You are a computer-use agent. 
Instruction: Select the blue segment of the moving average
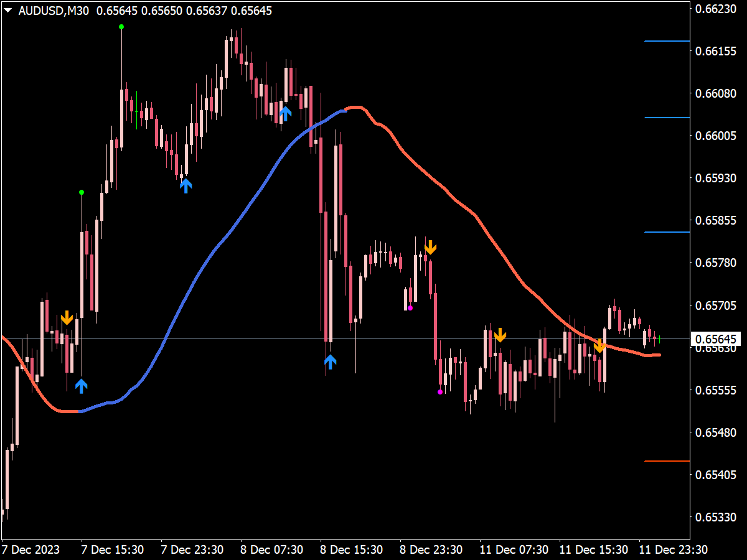212,255
